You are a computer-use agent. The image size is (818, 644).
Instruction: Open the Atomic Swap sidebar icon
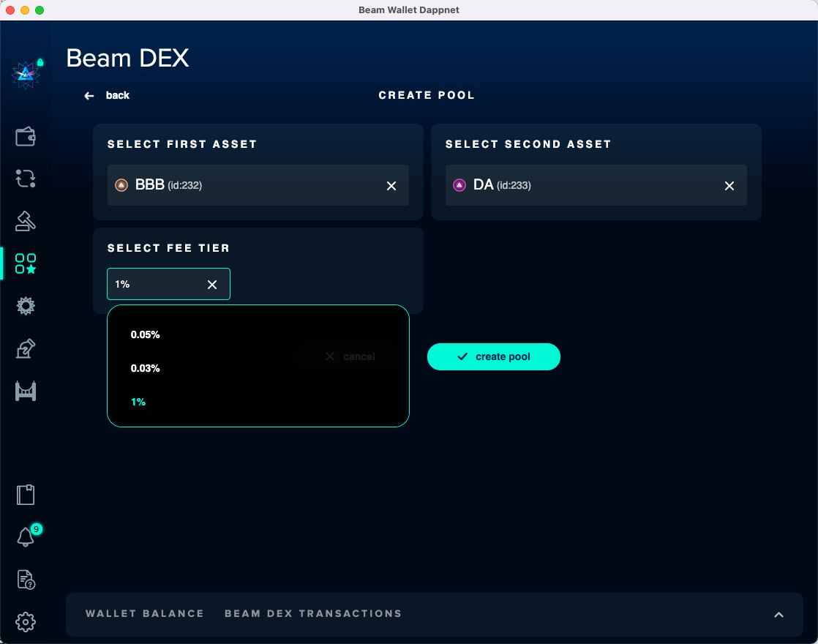(25, 179)
